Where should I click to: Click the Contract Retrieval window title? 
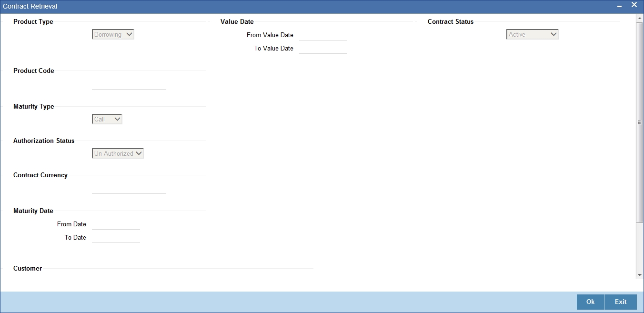(x=30, y=6)
